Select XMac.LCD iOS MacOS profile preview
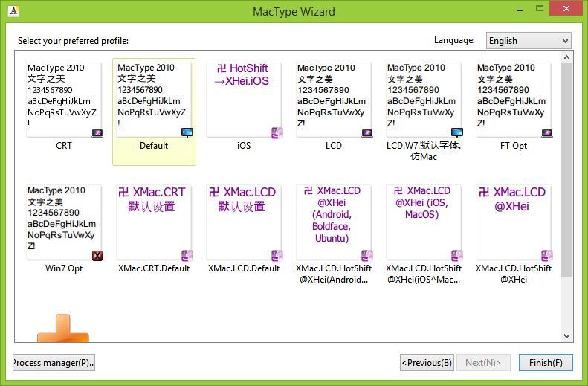Image resolution: width=588 pixels, height=386 pixels. 424,222
